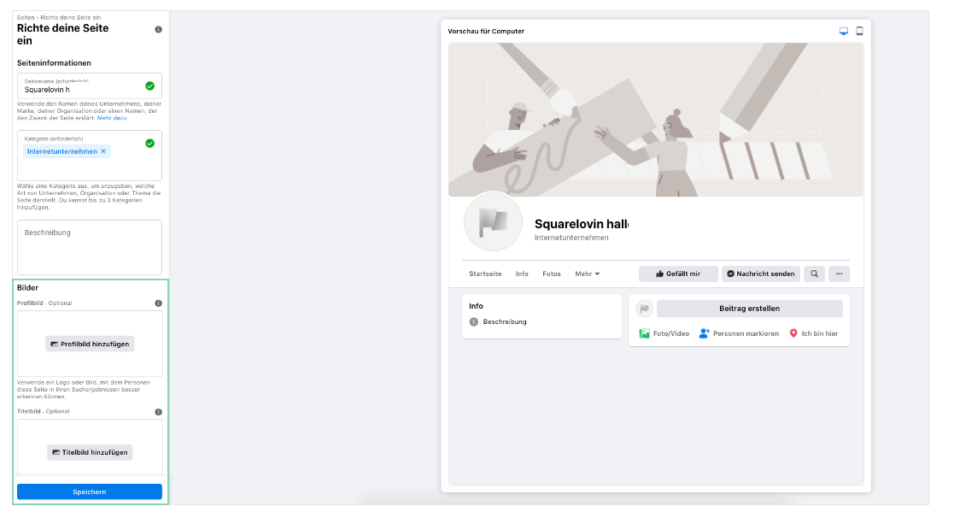The image size is (960, 524).
Task: Click the Foto/Video option
Action: click(664, 334)
